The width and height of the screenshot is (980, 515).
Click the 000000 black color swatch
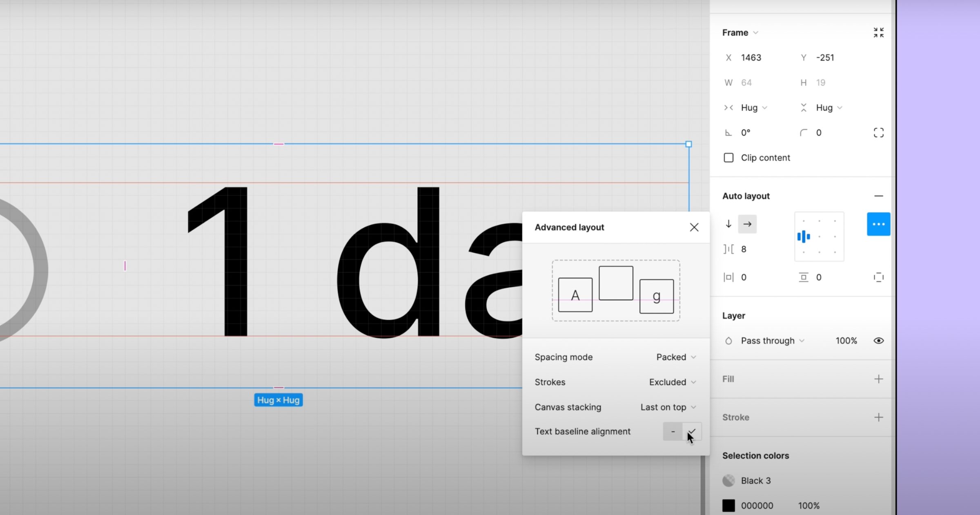click(728, 506)
